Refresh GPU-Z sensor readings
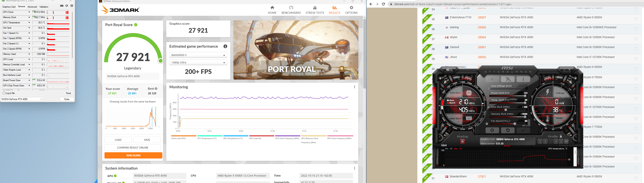 tap(67, 6)
